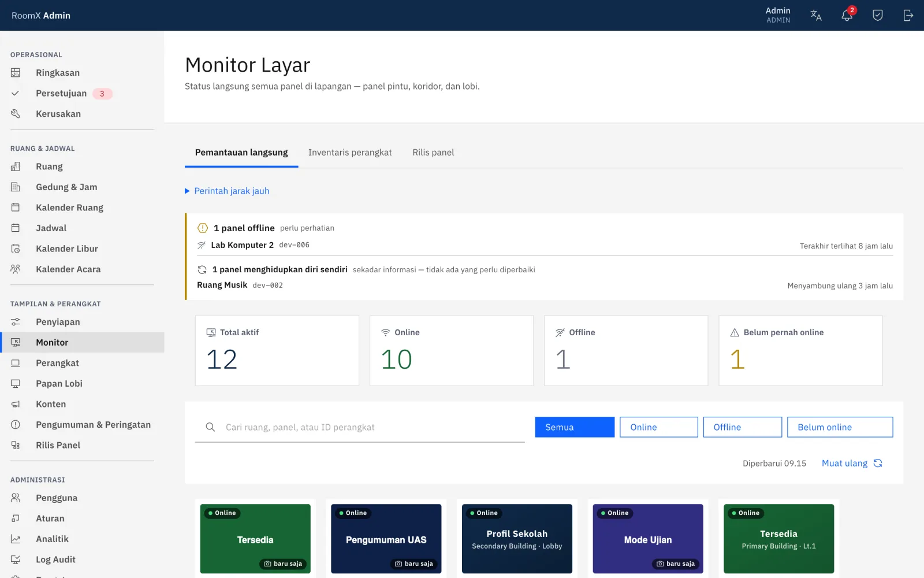Image resolution: width=924 pixels, height=578 pixels.
Task: Click the logout icon in header
Action: 908,16
